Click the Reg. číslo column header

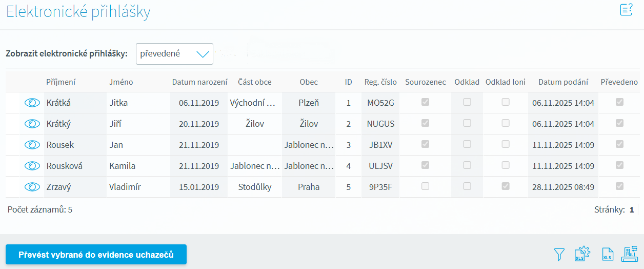(x=380, y=82)
